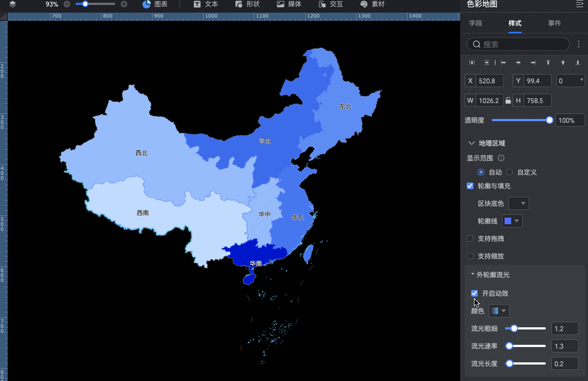Select the 自动 radio option
Image resolution: width=588 pixels, height=381 pixels.
click(480, 172)
